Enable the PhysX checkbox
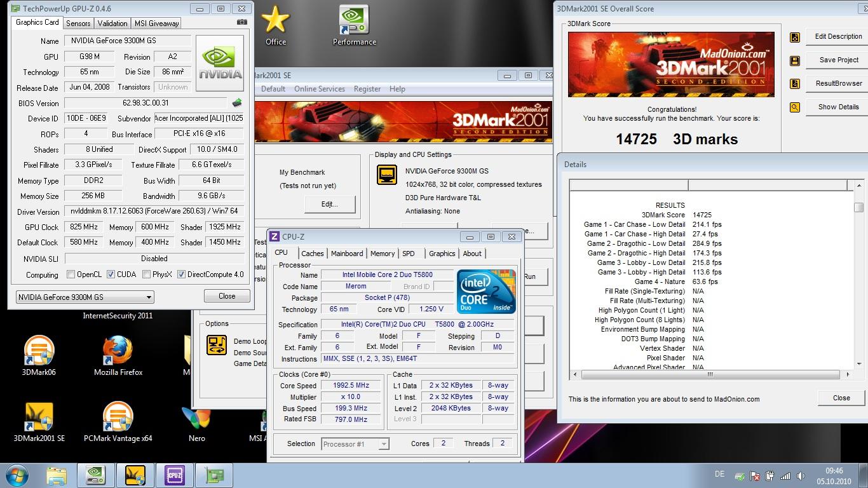 (x=146, y=274)
